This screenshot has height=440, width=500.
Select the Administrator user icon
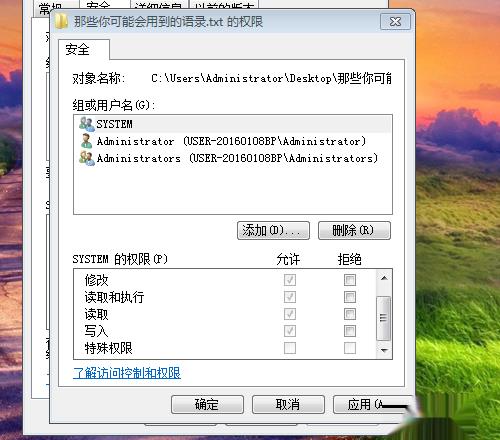point(86,141)
